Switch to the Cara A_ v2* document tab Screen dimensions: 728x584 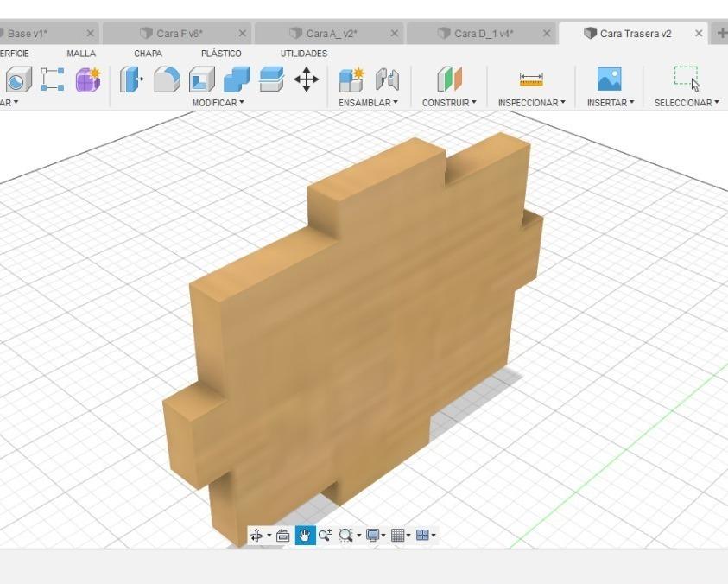tap(328, 34)
